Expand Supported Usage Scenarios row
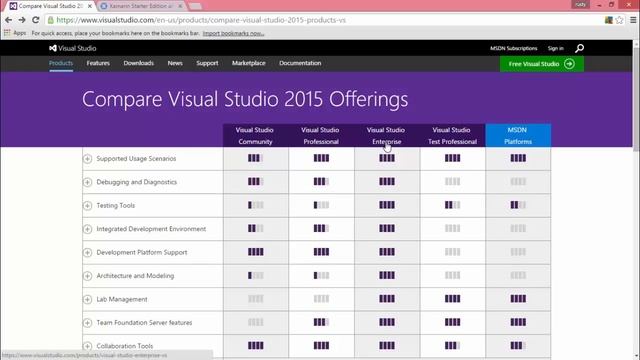 click(x=87, y=159)
